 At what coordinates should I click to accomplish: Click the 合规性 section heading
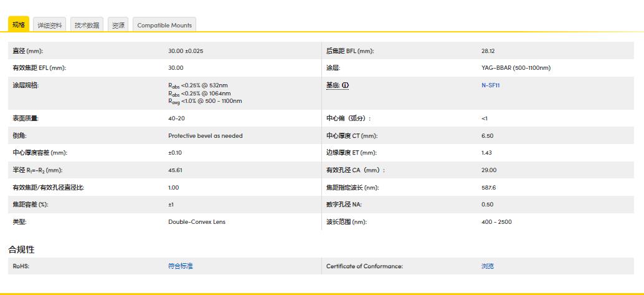(21, 249)
